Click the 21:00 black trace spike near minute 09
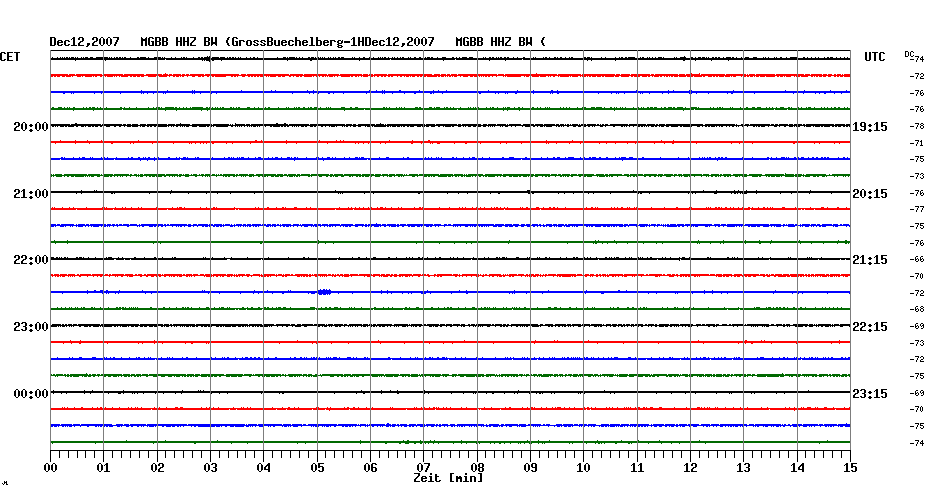The height and width of the screenshot is (494, 930). [529, 192]
